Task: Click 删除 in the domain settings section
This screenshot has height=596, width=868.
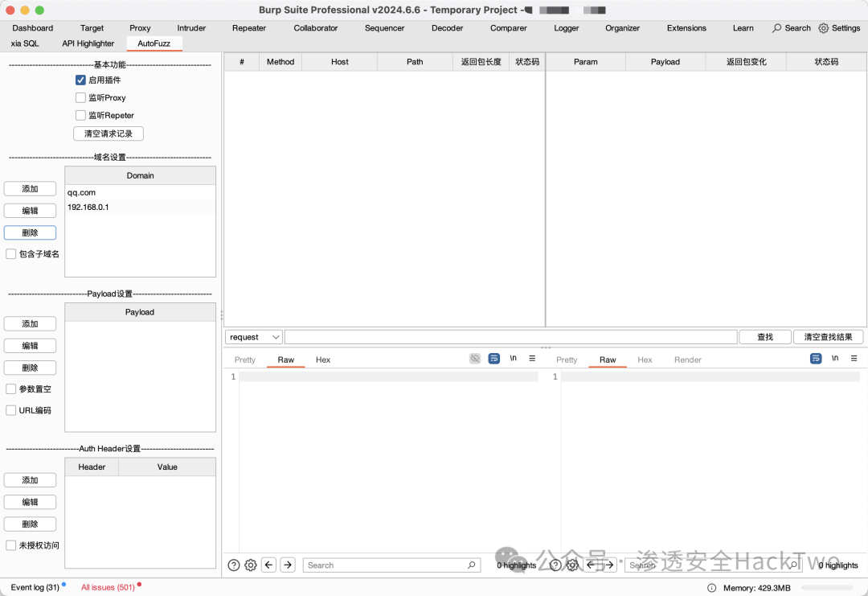Action: coord(30,232)
